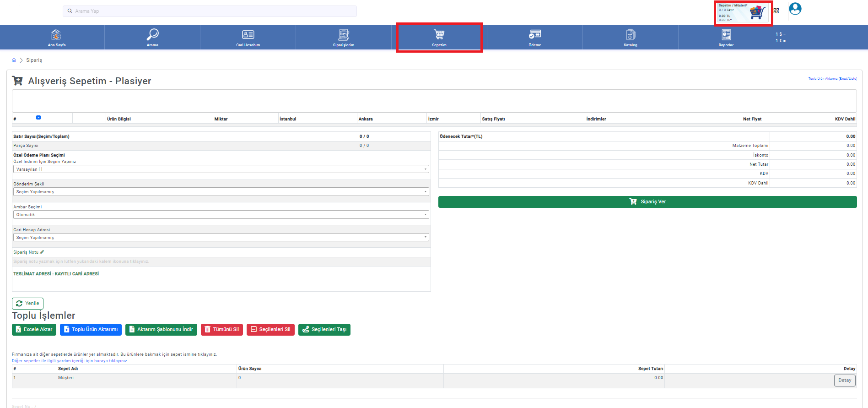
Task: Focus the Arama Yap search field
Action: [x=210, y=11]
